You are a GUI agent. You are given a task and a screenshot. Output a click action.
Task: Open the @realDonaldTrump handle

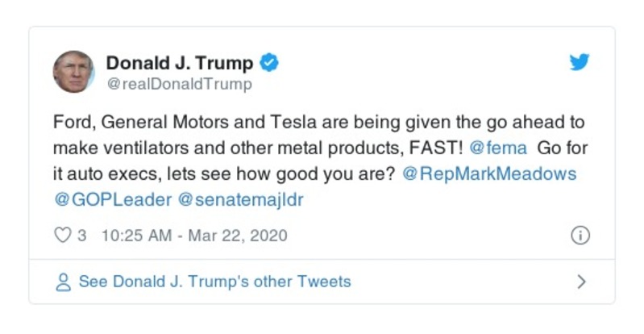coord(179,84)
